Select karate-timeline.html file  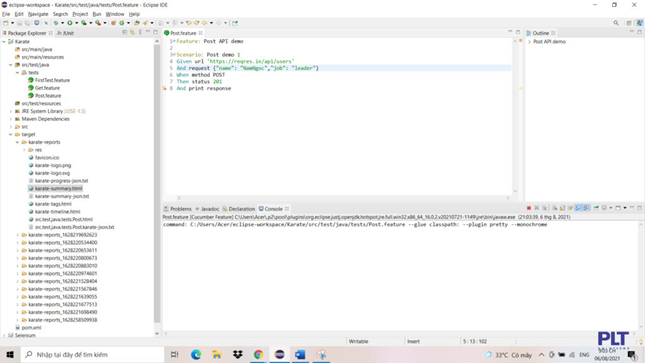click(54, 212)
